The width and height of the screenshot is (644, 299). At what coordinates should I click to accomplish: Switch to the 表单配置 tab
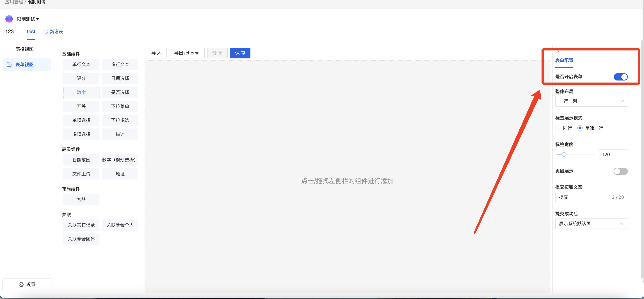tap(564, 60)
